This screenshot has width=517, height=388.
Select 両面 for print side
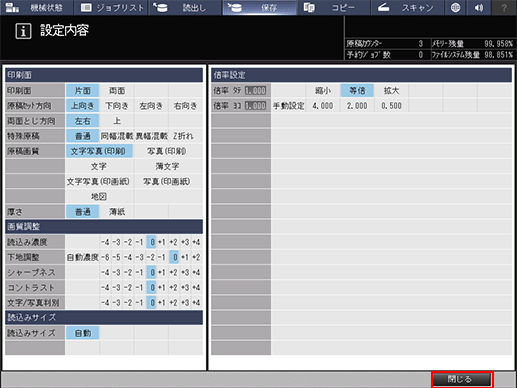(117, 91)
